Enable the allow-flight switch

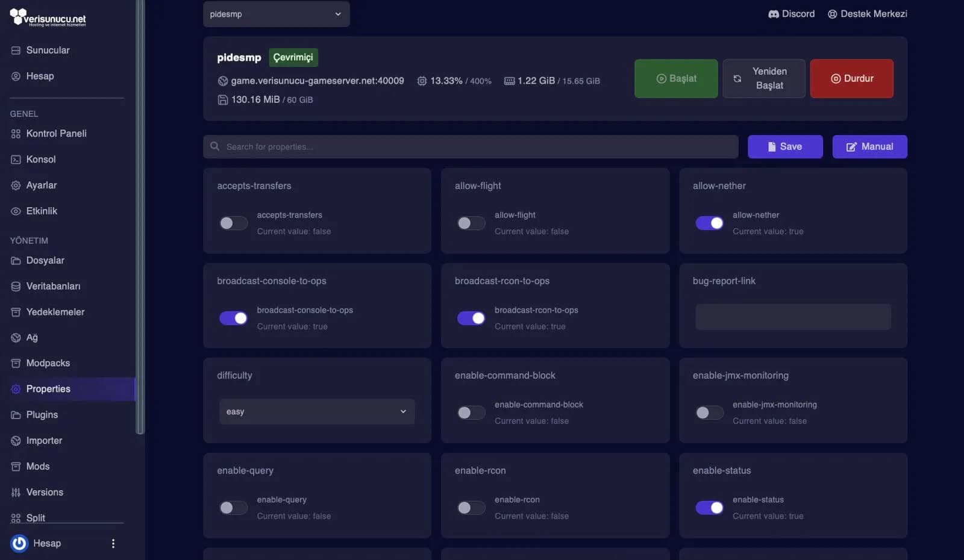tap(471, 223)
